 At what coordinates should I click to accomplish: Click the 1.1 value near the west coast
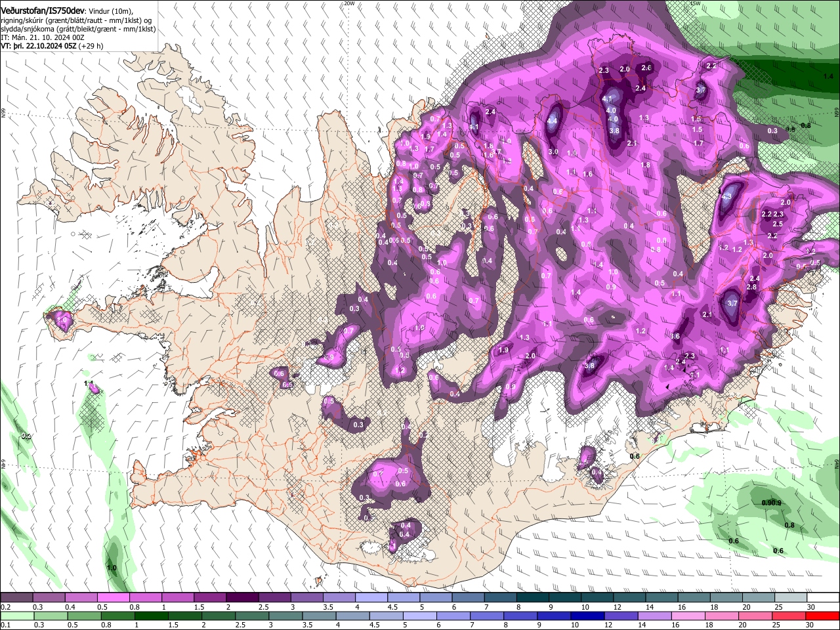(89, 383)
